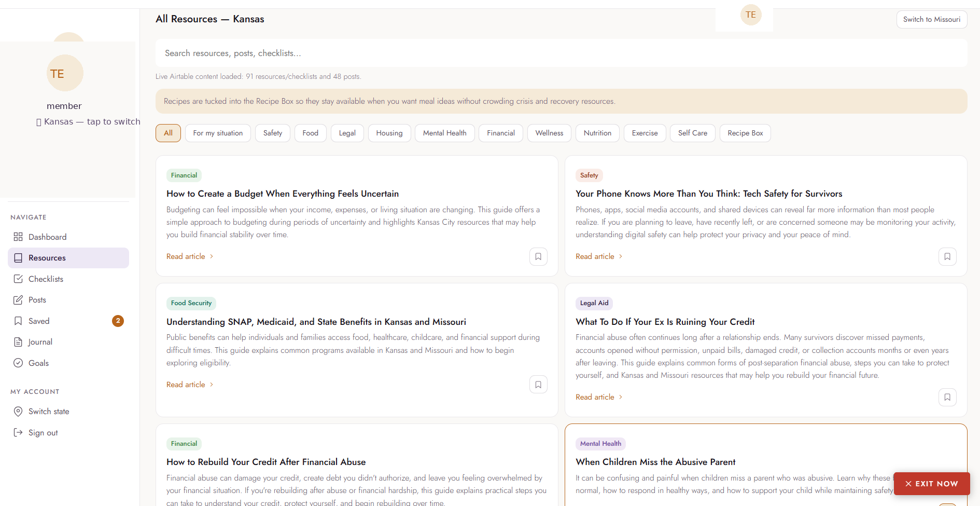Select the All filter chip
This screenshot has height=506, width=980.
click(168, 133)
